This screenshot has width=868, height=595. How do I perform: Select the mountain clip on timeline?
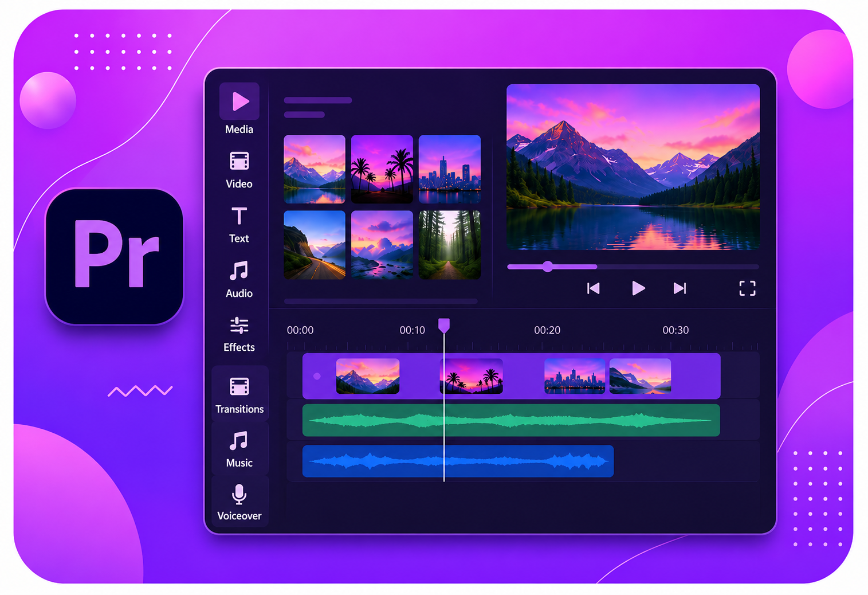tap(368, 376)
